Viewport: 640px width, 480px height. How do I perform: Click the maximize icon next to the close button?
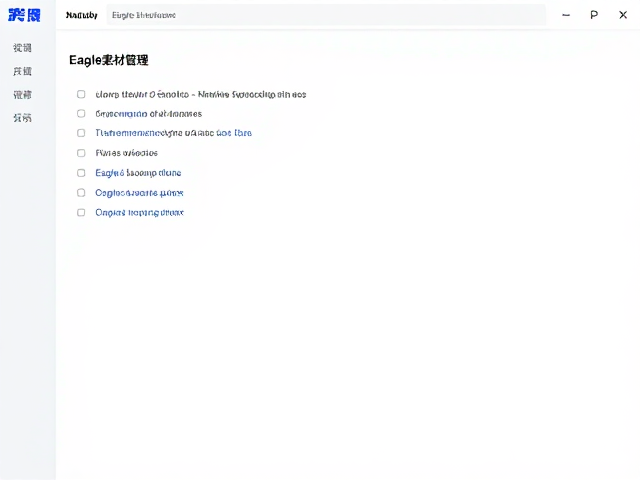click(594, 15)
